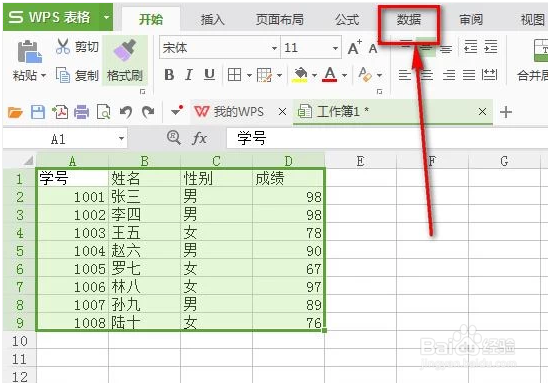Click the Copy (复制) icon

(x=63, y=75)
